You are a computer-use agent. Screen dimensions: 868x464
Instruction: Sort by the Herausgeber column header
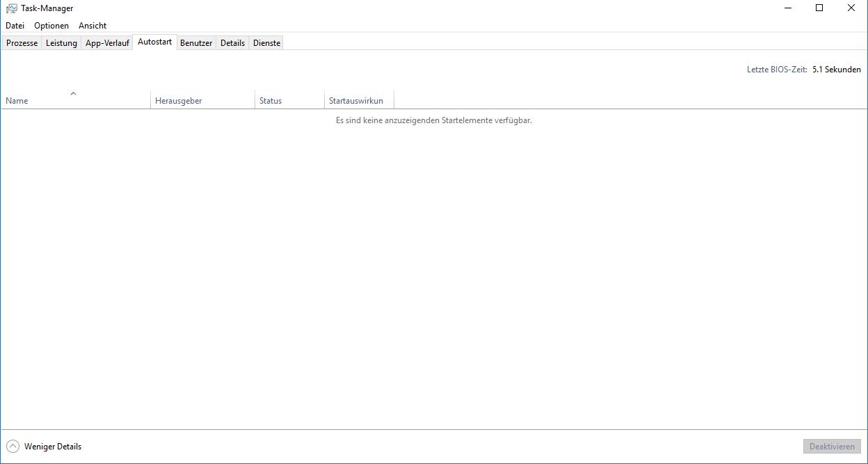tap(202, 99)
